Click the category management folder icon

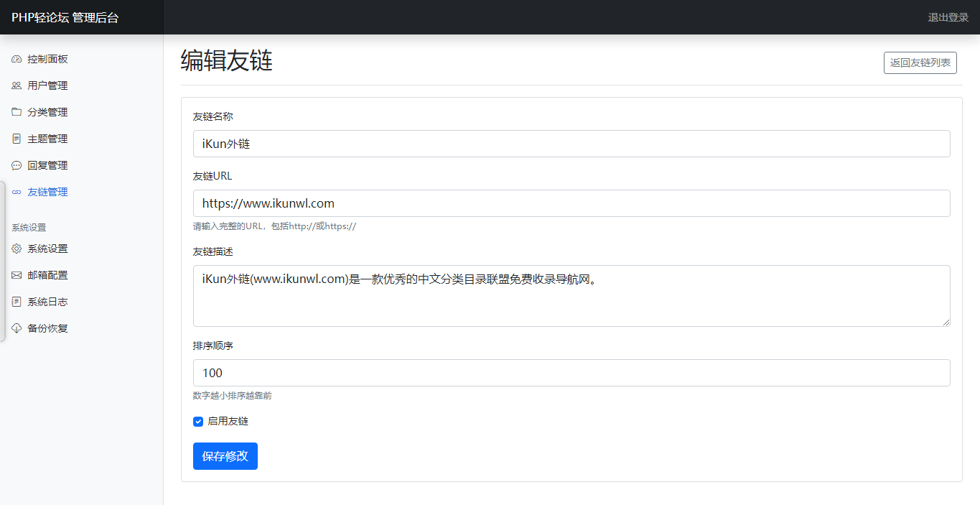coord(17,112)
